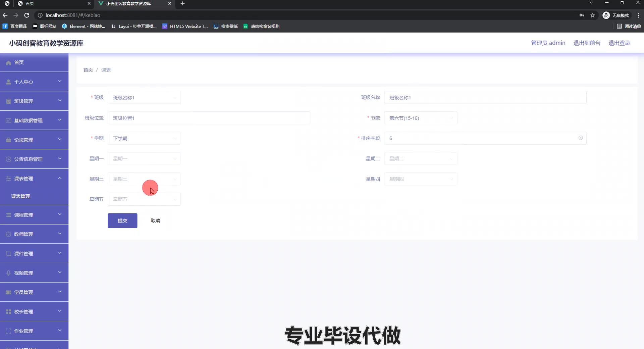Switch to the 首页 browser tab
The image size is (644, 349).
click(x=54, y=4)
